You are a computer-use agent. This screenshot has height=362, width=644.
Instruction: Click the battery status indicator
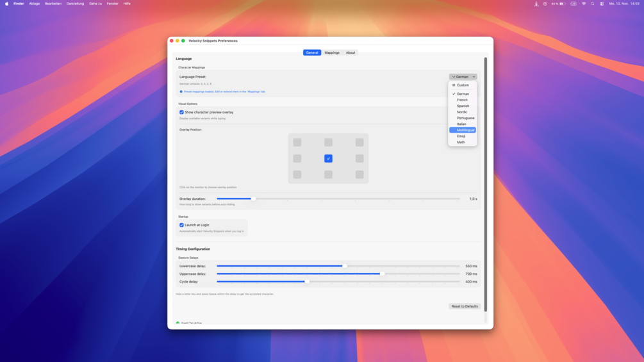click(x=558, y=4)
